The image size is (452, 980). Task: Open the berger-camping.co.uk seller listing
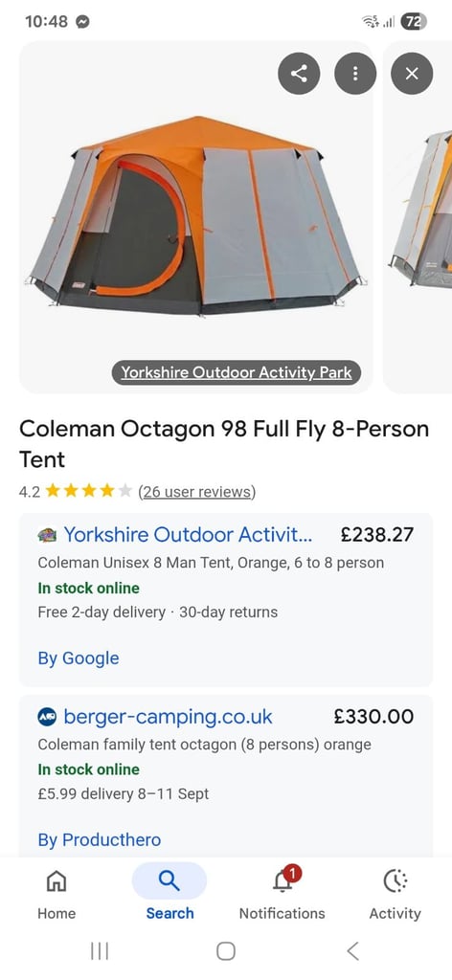click(x=168, y=716)
